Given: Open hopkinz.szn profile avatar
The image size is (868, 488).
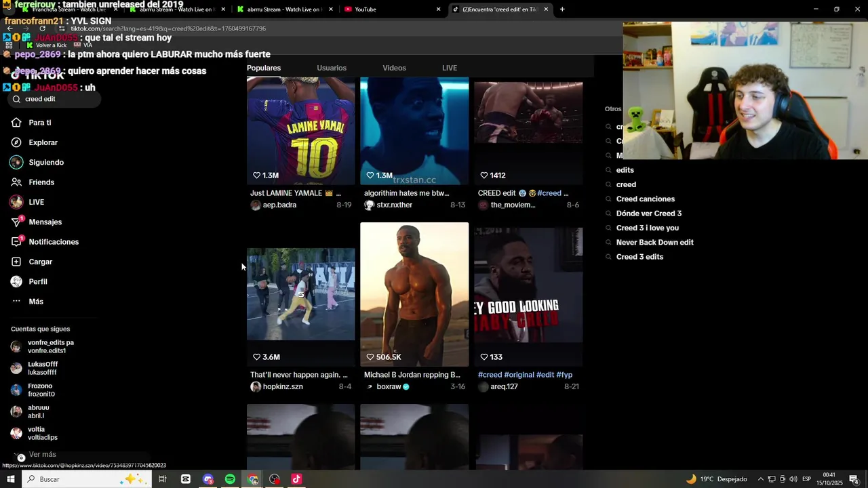Looking at the screenshot, I should point(256,387).
